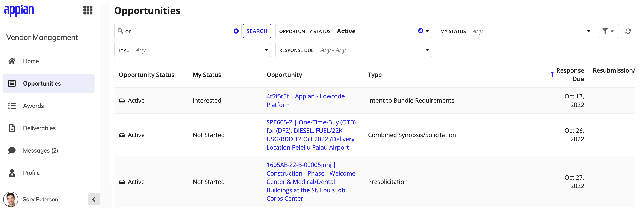Click the envelope icon beside first Active row
Image resolution: width=644 pixels, height=208 pixels.
point(122,100)
